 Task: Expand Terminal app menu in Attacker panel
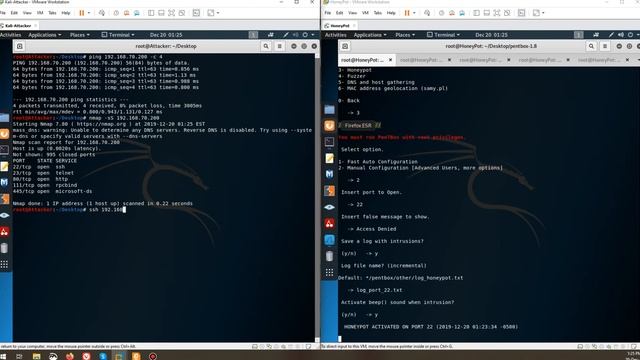tap(118, 35)
